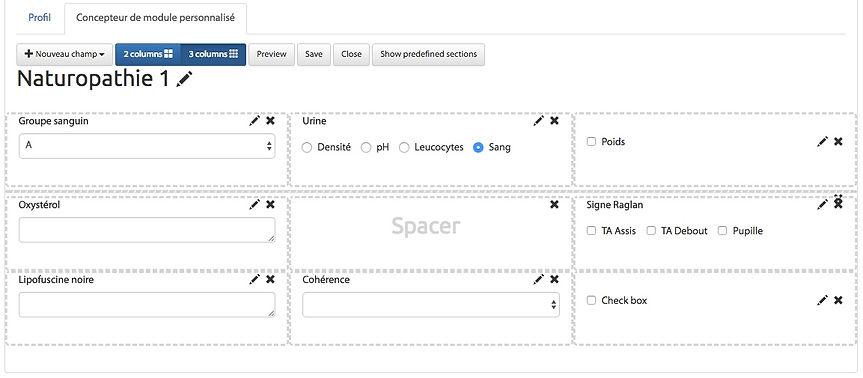The image size is (863, 378).
Task: Show predefined sections
Action: point(428,54)
